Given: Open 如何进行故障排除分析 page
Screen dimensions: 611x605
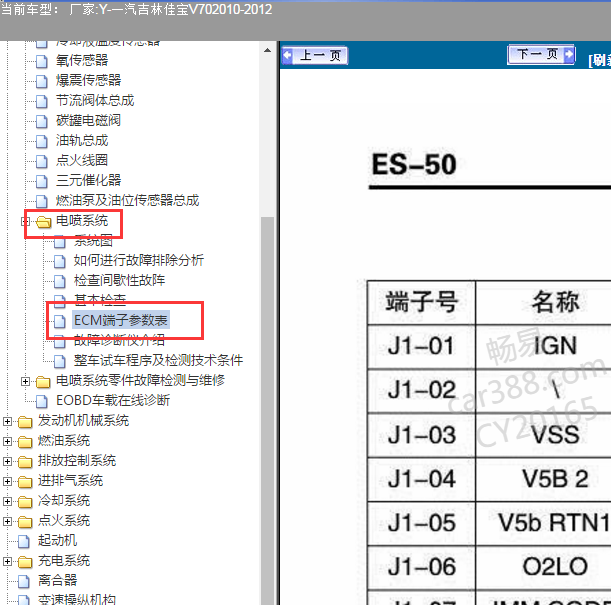Looking at the screenshot, I should [139, 260].
